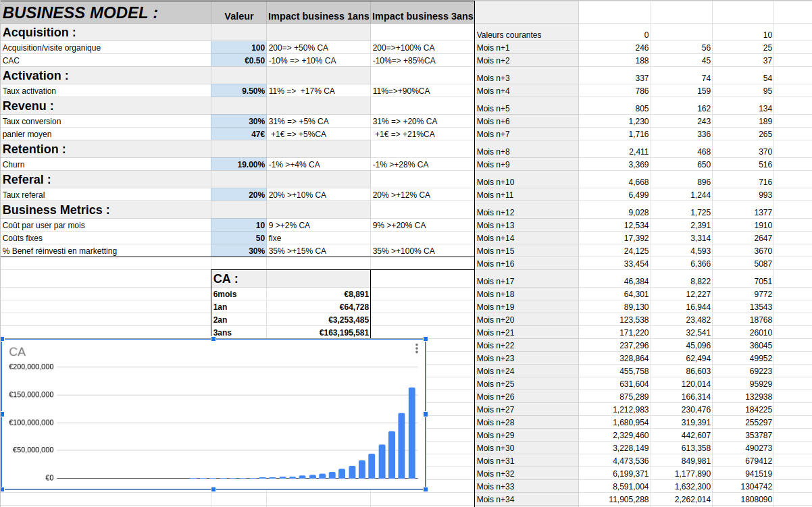The image size is (812, 507).
Task: Click the cell -1% >+28% CA
Action: point(422,165)
